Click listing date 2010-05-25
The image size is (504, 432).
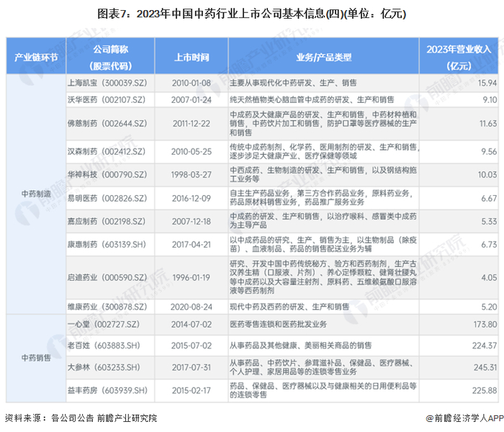[192, 152]
